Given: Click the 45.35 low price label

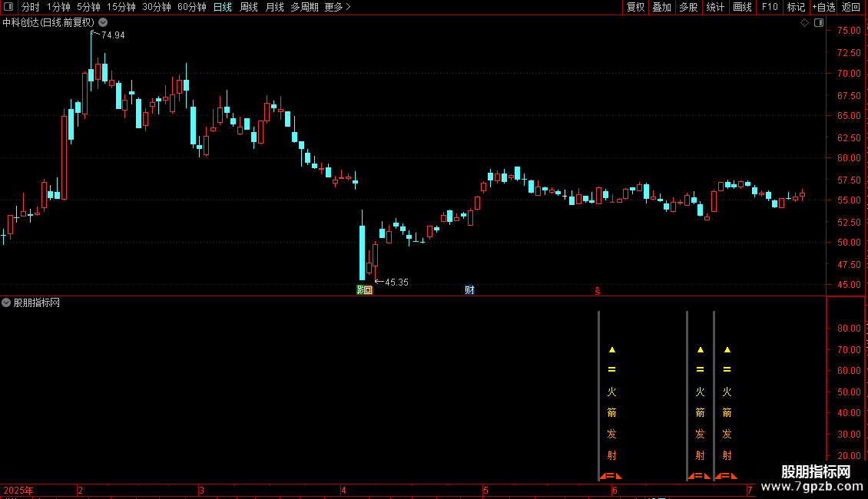Looking at the screenshot, I should (x=396, y=283).
